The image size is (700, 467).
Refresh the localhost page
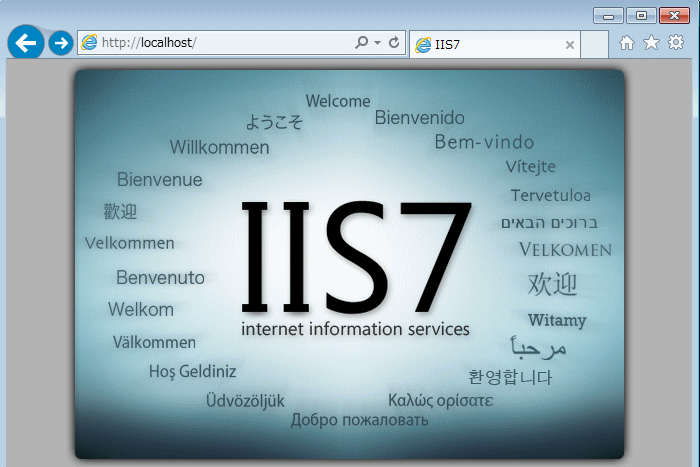point(394,42)
